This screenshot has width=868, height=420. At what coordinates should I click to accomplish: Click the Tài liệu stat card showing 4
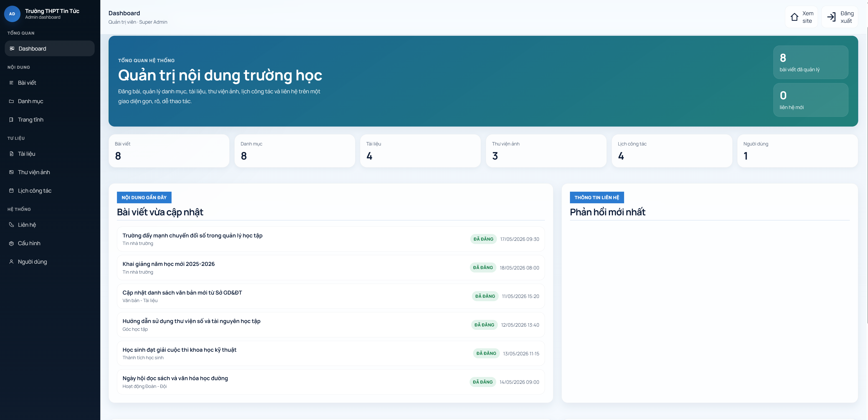click(420, 151)
